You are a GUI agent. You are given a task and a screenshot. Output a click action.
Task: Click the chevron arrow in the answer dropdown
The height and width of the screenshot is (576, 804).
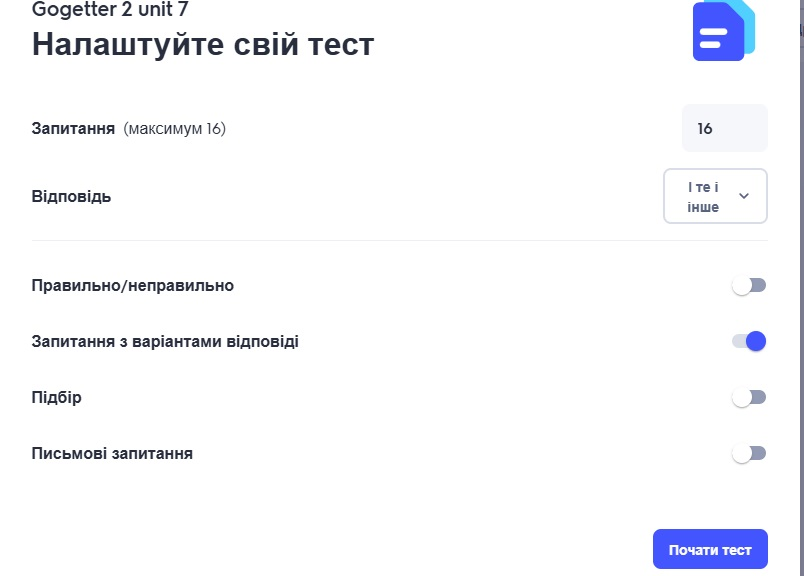pos(744,196)
